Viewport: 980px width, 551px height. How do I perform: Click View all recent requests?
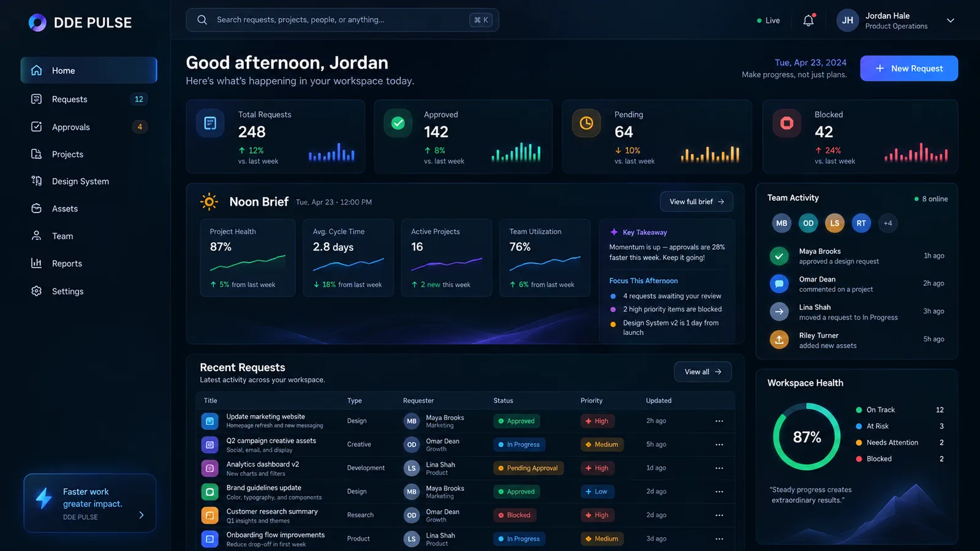[x=703, y=372]
